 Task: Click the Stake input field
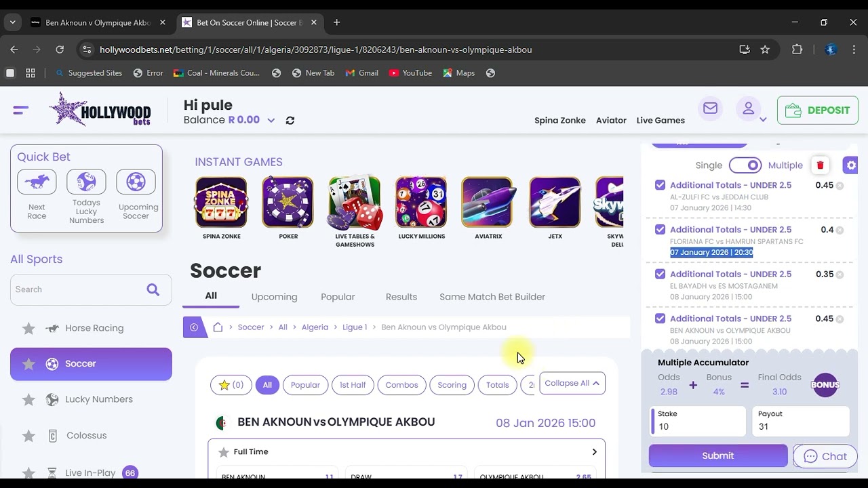tap(698, 421)
